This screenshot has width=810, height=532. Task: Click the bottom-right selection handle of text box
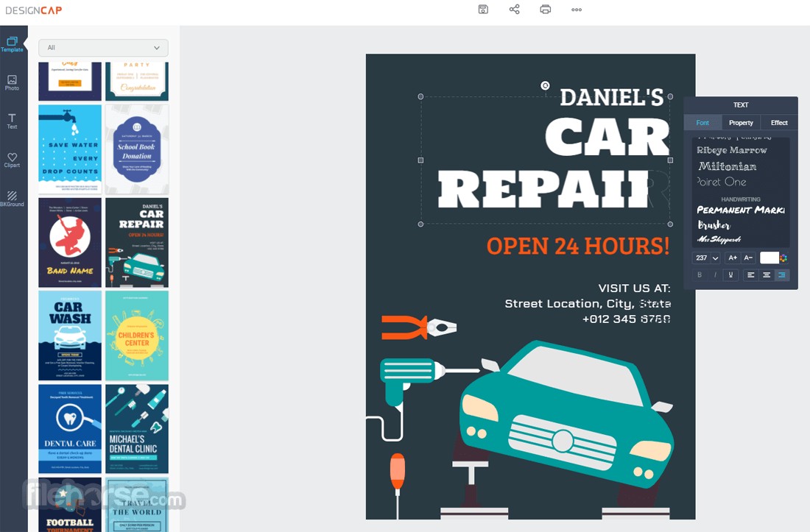coord(670,224)
